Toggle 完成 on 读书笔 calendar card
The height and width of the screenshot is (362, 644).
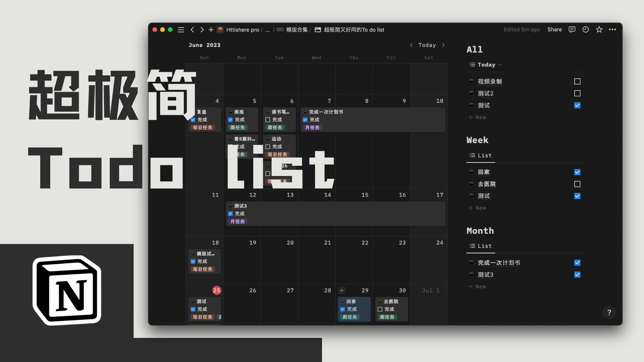(268, 120)
